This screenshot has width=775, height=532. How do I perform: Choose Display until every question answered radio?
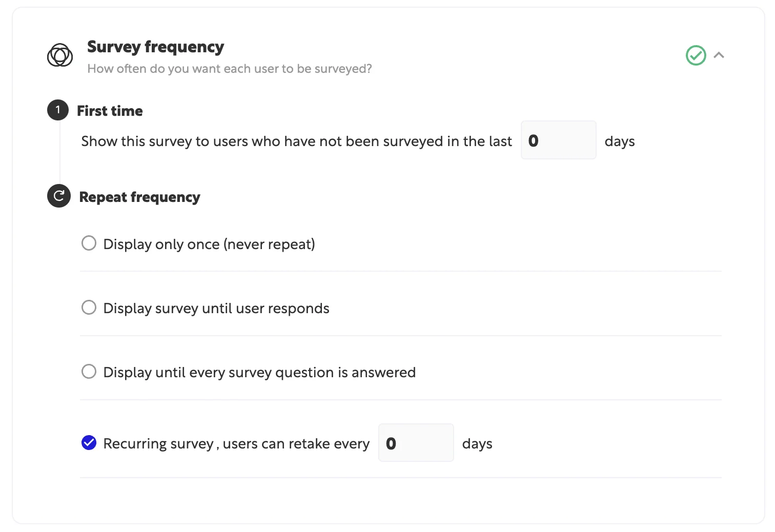[x=89, y=372]
